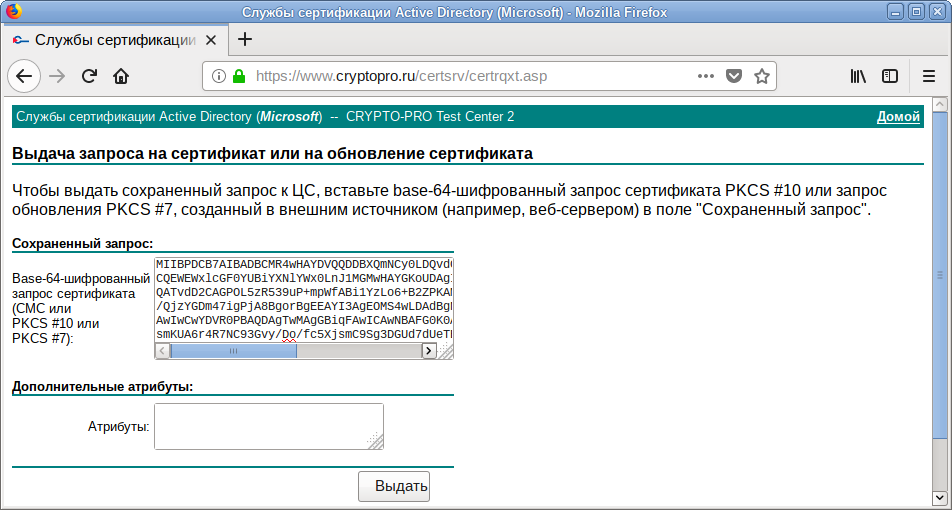952x510 pixels.
Task: Click resize grip of saved request textarea
Action: pyautogui.click(x=446, y=351)
